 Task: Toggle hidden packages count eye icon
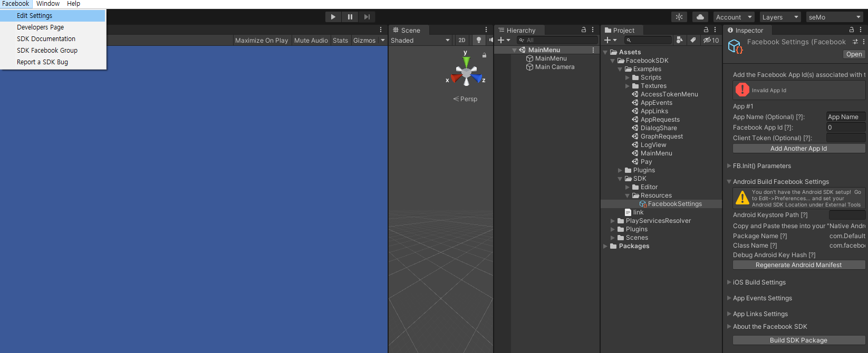coord(711,40)
